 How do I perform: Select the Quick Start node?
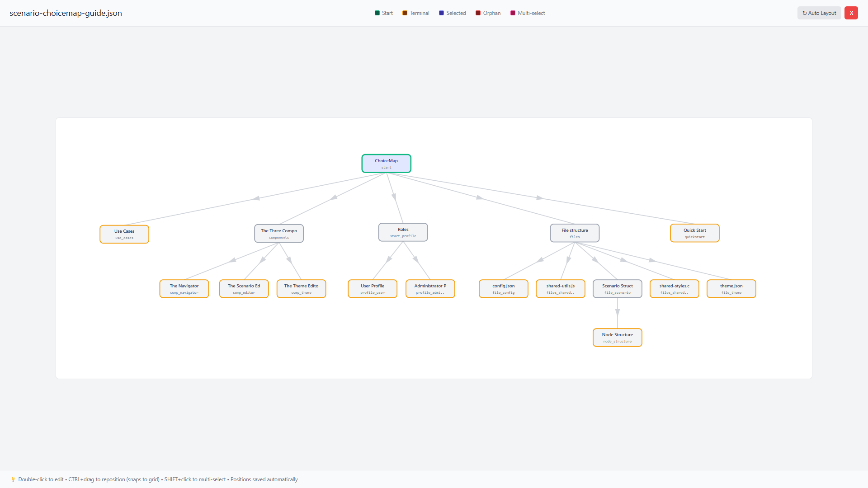694,233
